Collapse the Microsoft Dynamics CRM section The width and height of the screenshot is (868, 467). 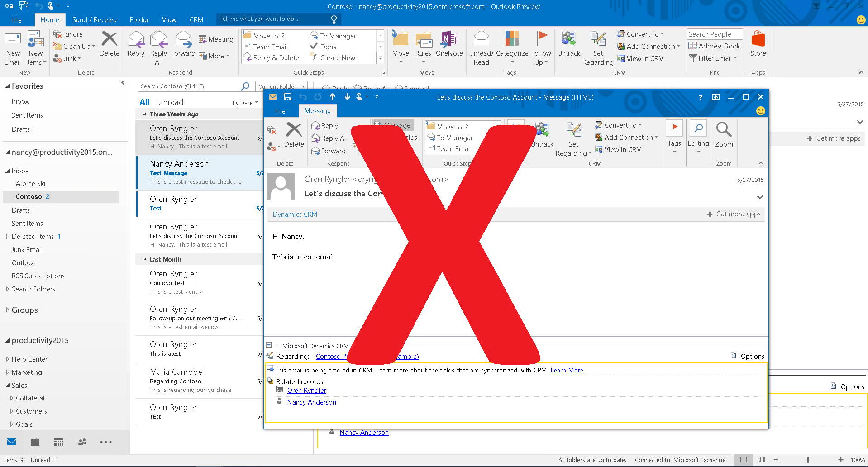click(x=269, y=345)
